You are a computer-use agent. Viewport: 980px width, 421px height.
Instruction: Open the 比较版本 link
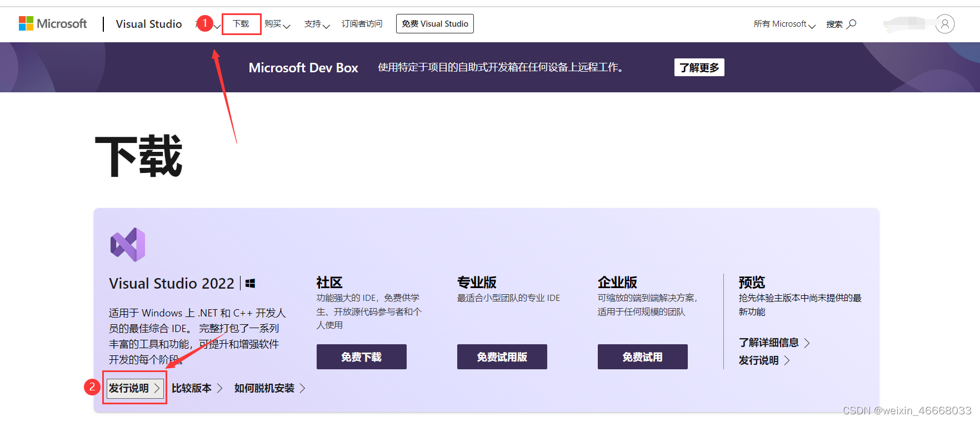[197, 388]
